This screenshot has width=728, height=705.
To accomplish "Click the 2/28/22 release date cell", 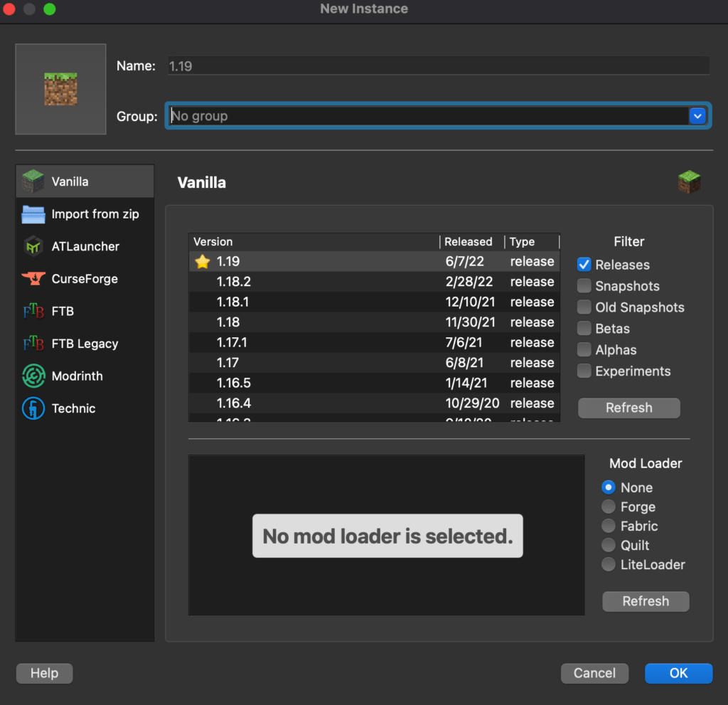I will coord(469,282).
